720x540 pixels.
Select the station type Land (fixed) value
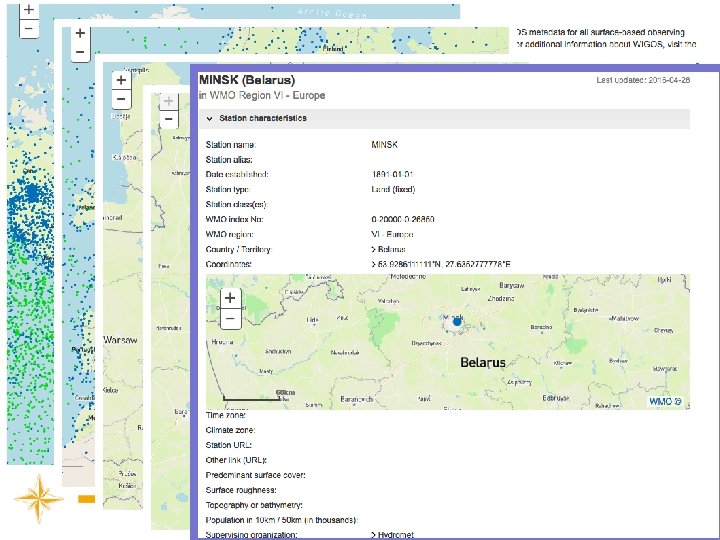pos(393,189)
